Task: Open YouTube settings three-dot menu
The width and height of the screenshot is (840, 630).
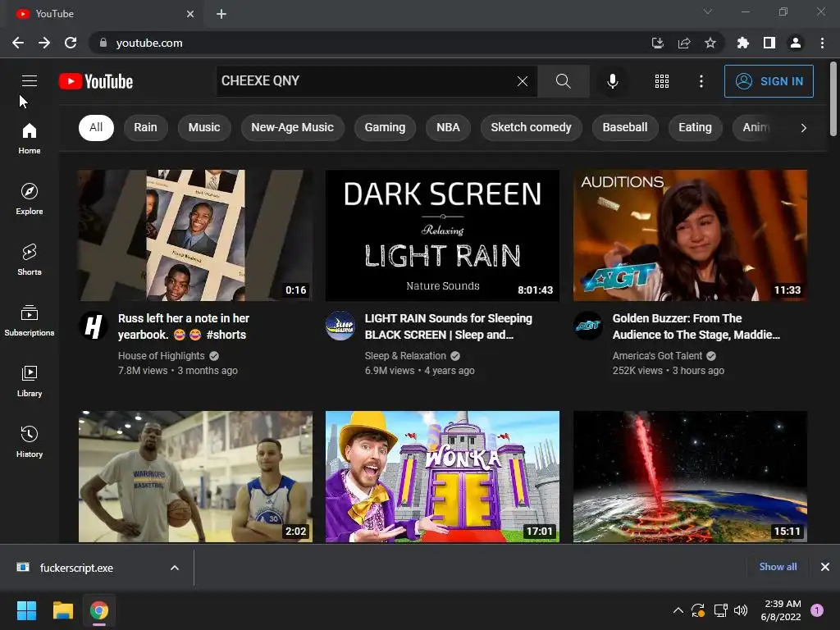Action: point(701,81)
